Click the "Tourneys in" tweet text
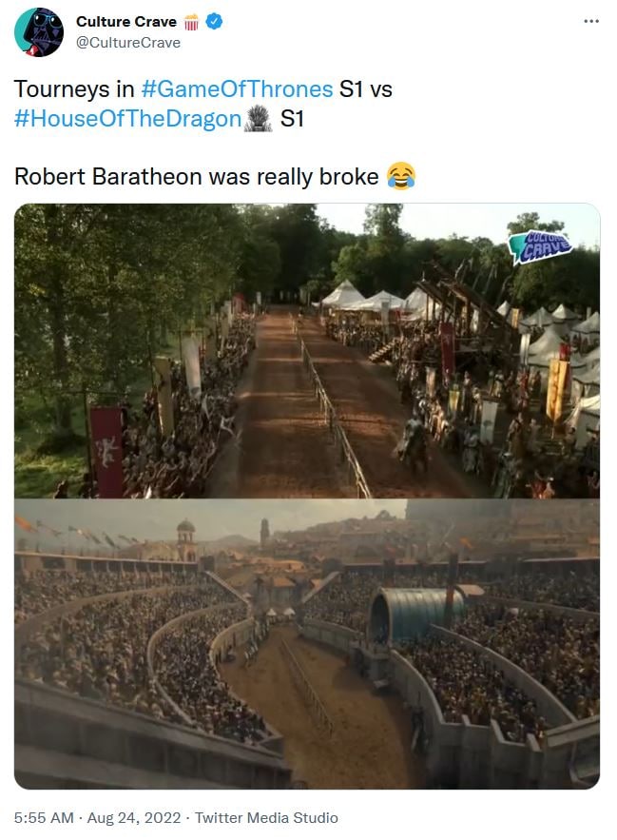Screen dimensions: 617x840 74,88
